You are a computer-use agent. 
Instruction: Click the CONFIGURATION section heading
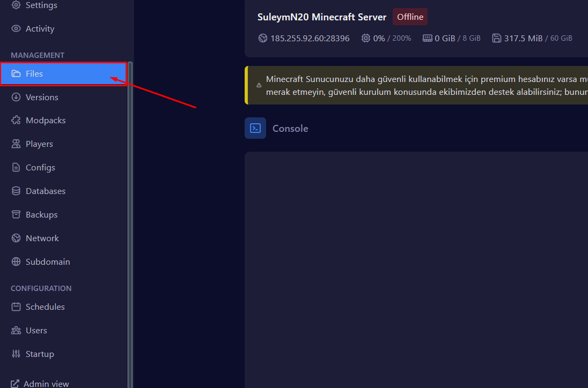[x=41, y=288]
